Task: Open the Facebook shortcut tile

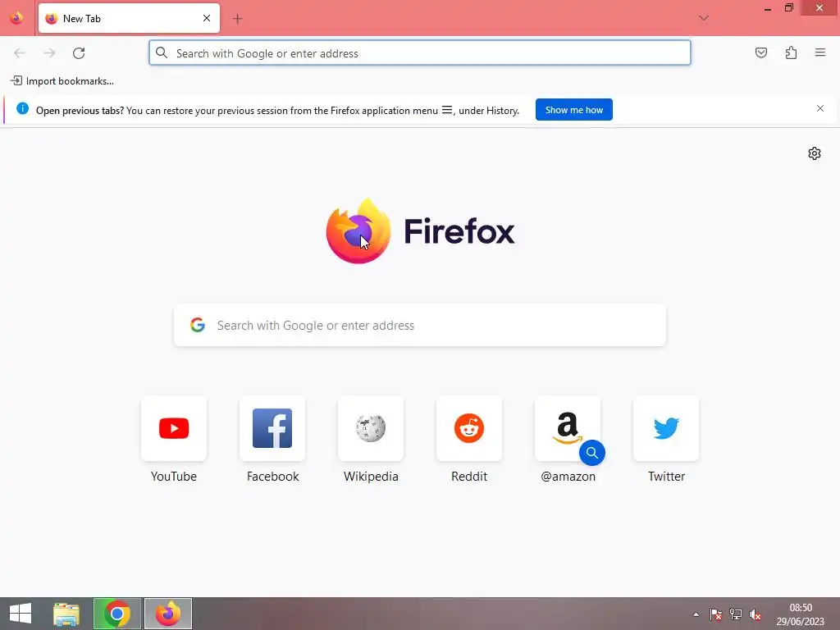Action: point(272,428)
